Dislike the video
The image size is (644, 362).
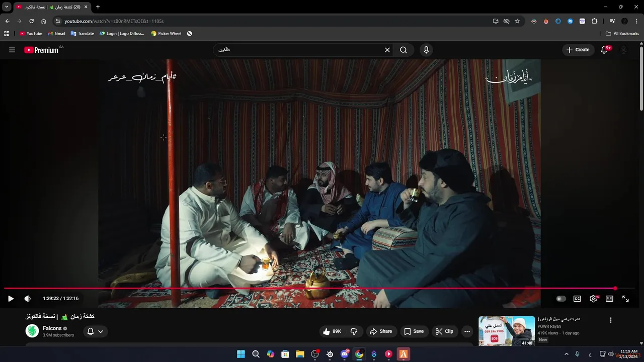click(354, 331)
